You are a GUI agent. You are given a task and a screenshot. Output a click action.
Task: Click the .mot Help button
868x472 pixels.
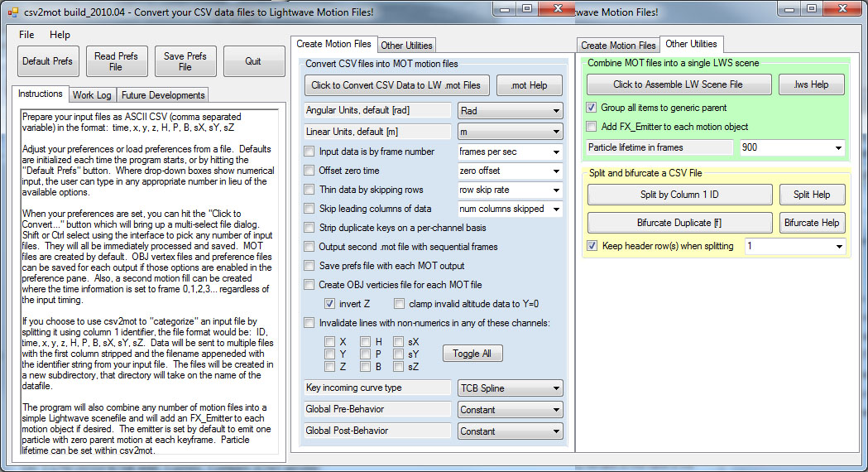coord(530,85)
